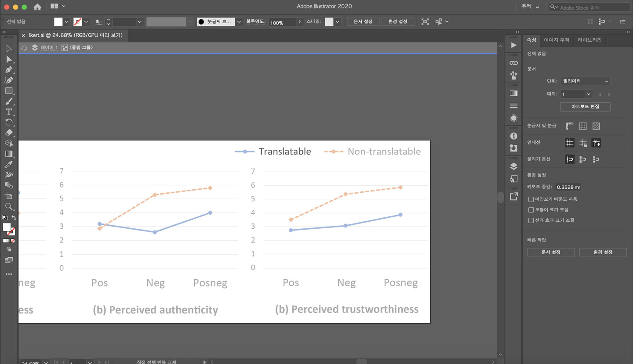This screenshot has width=633, height=364.
Task: Click the white fill color swatch
Action: click(58, 22)
